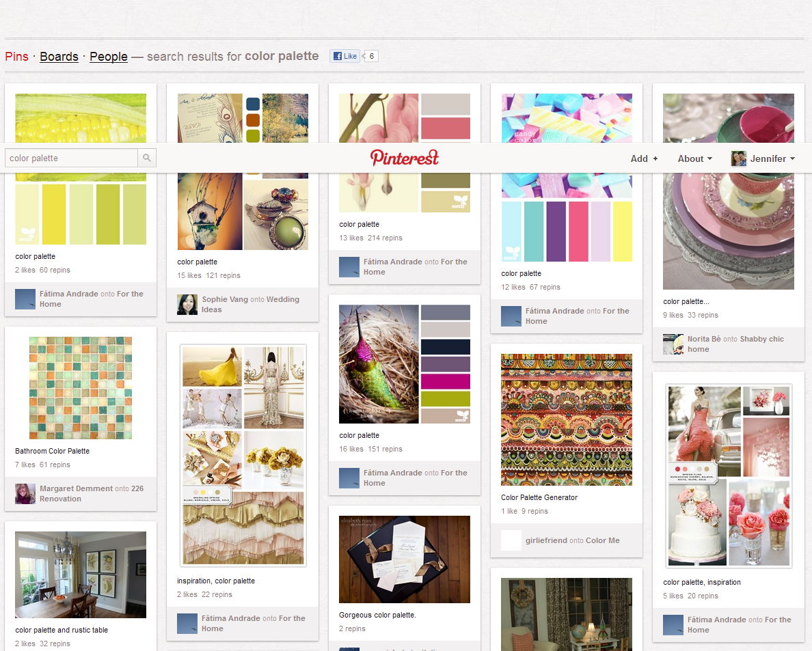Screen dimensions: 812x651
Task: Expand the Jennifer account dropdown
Action: point(772,158)
